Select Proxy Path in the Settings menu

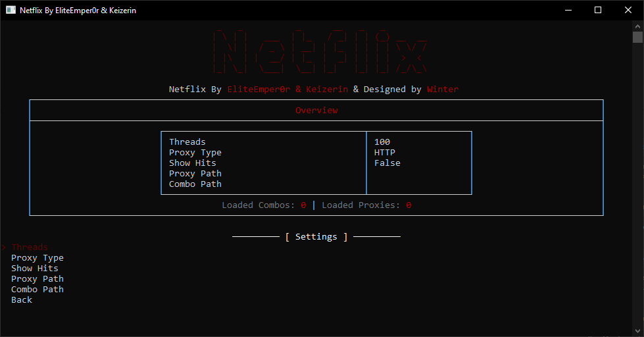37,278
